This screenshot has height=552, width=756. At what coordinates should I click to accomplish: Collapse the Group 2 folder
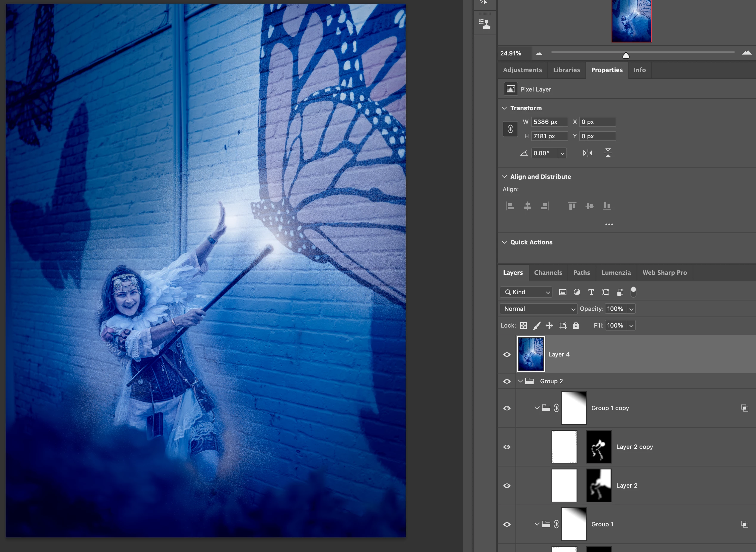pos(520,381)
